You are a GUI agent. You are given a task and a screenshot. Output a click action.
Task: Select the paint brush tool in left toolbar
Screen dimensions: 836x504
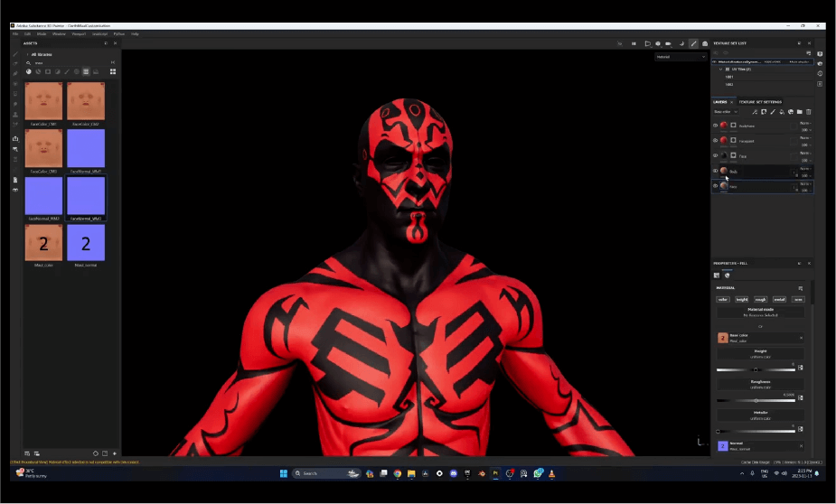tap(15, 54)
